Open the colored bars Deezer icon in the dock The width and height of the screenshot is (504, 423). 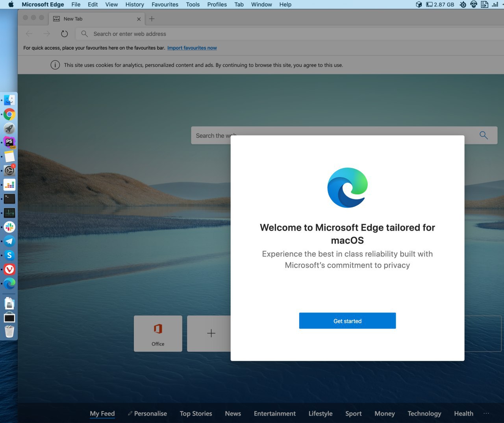tap(9, 185)
